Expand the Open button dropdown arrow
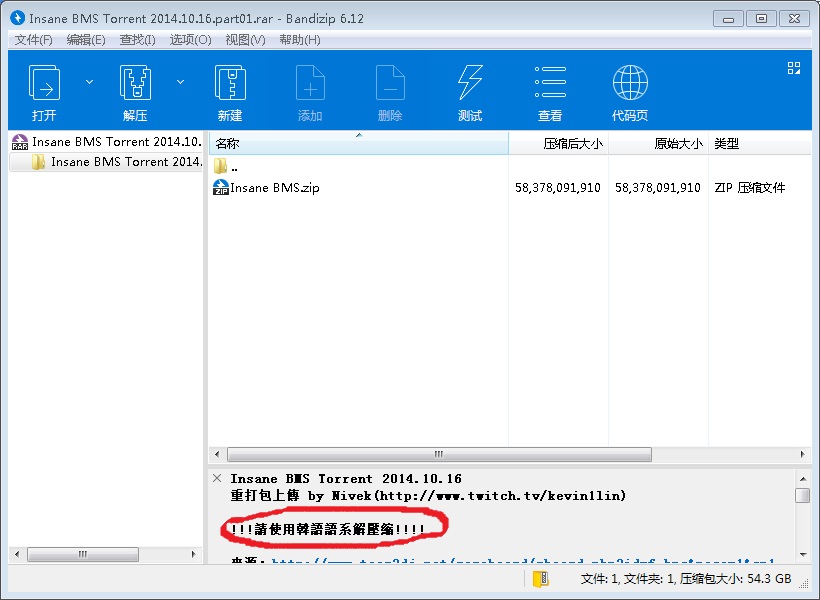The height and width of the screenshot is (600, 820). pyautogui.click(x=89, y=82)
